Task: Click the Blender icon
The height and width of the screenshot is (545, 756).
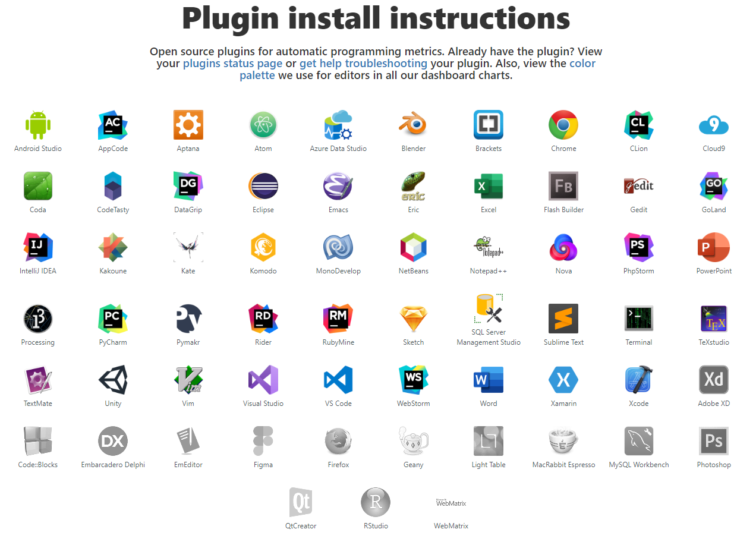Action: pyautogui.click(x=413, y=125)
